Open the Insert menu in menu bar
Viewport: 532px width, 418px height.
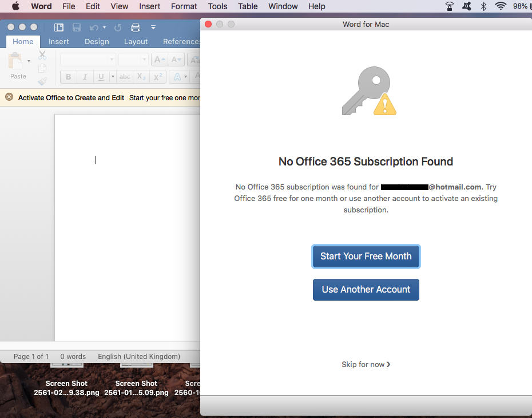click(150, 6)
